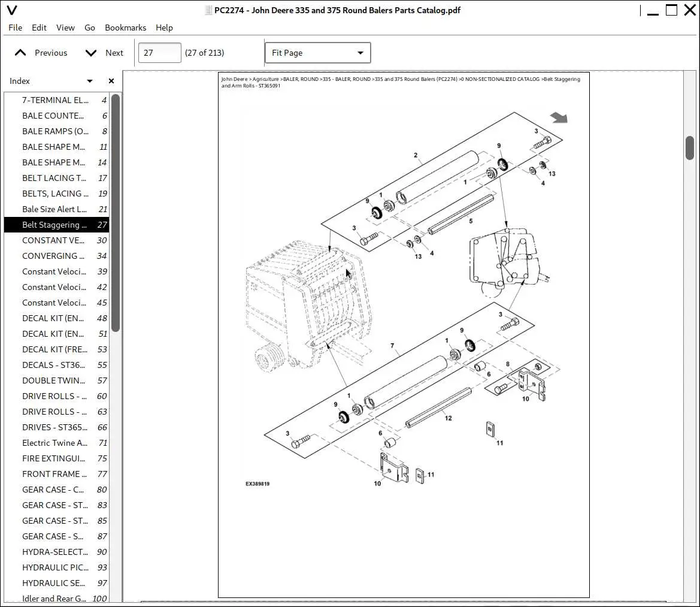
Task: Open BELT LACING T... index entry
Action: point(57,178)
